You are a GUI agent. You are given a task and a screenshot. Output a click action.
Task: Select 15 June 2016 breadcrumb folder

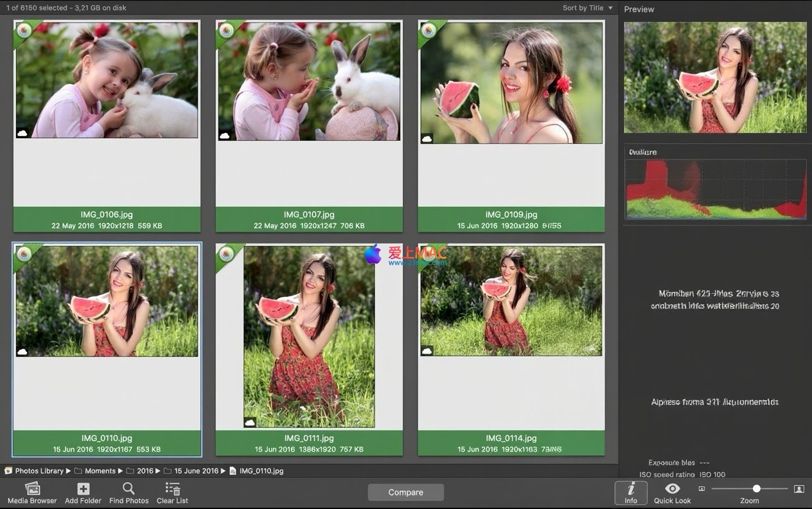click(x=196, y=471)
